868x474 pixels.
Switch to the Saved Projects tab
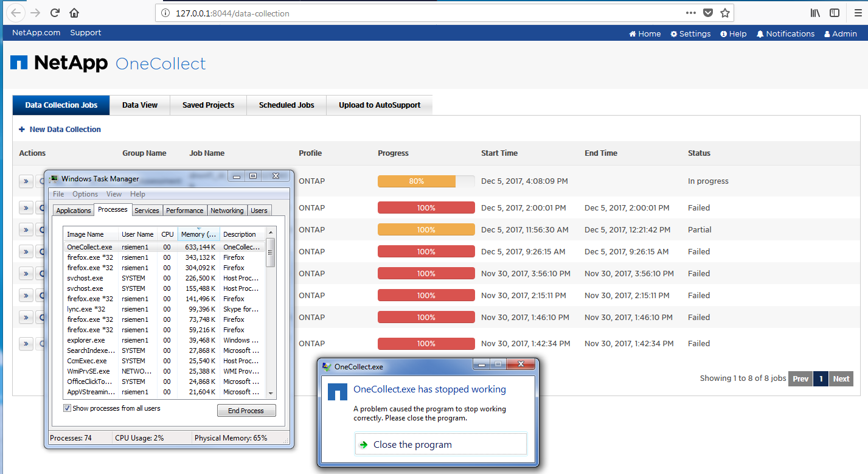coord(208,105)
